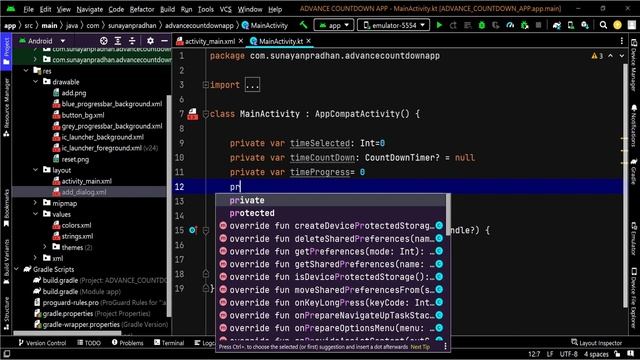Collapse the drawable folder
The height and width of the screenshot is (360, 640).
(x=36, y=82)
